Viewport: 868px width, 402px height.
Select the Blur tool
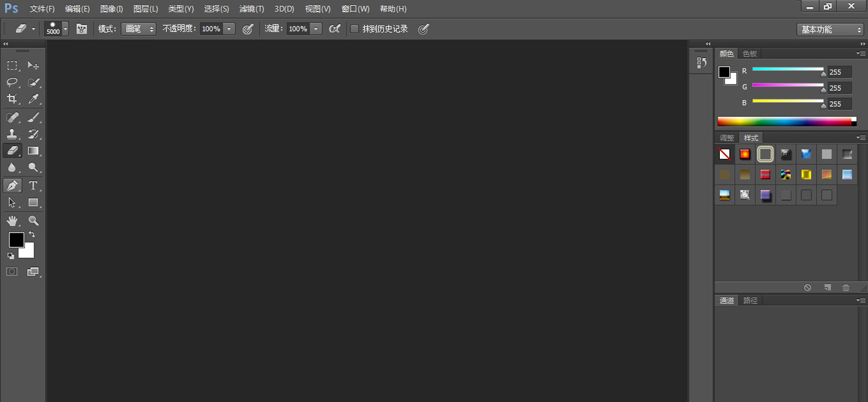click(x=12, y=168)
